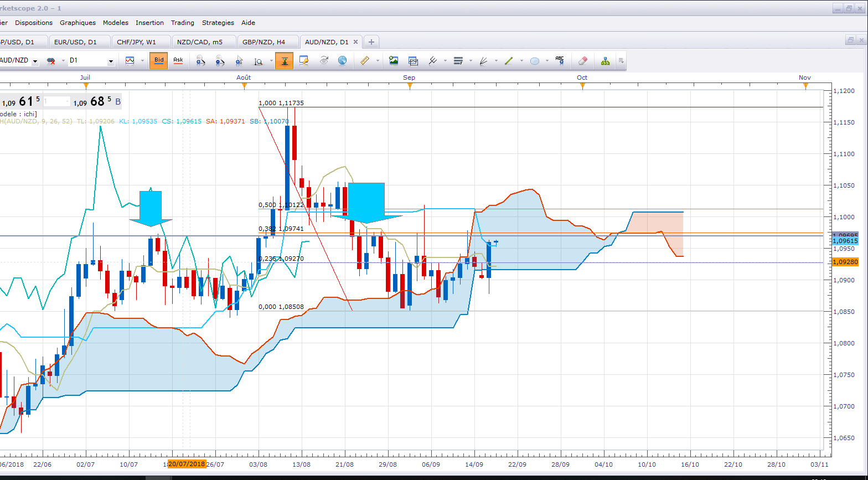The height and width of the screenshot is (480, 868).
Task: Click the add picture icon
Action: (x=394, y=61)
